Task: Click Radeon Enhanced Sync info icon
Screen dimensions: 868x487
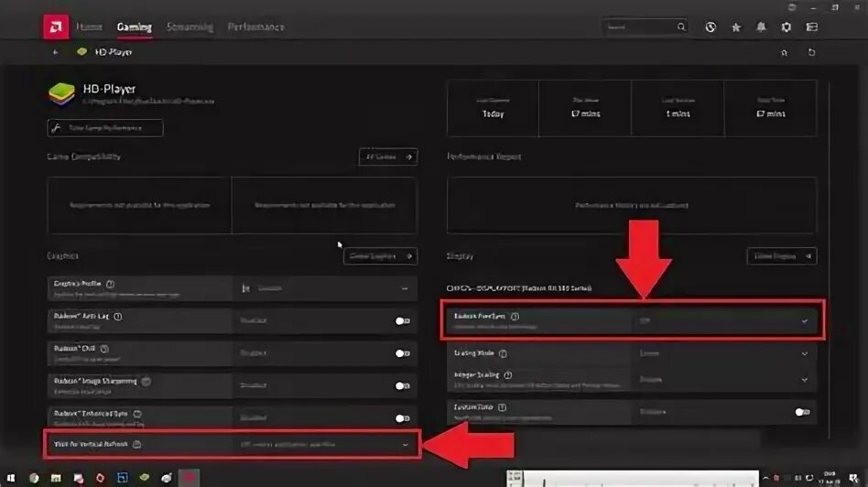Action: (x=137, y=414)
